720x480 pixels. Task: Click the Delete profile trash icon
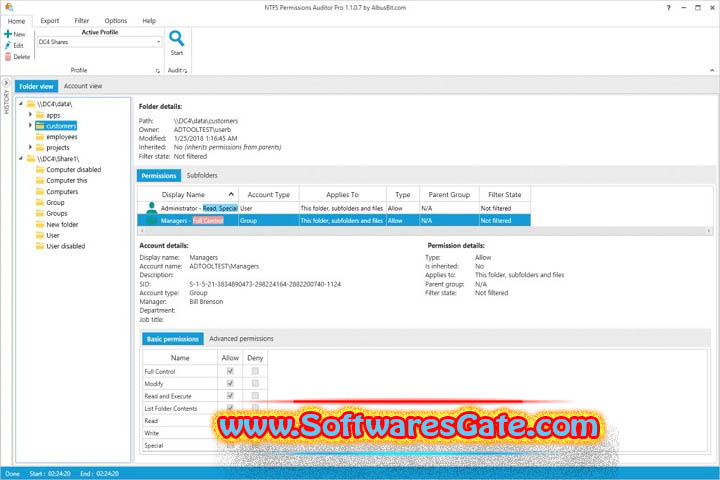pos(8,57)
